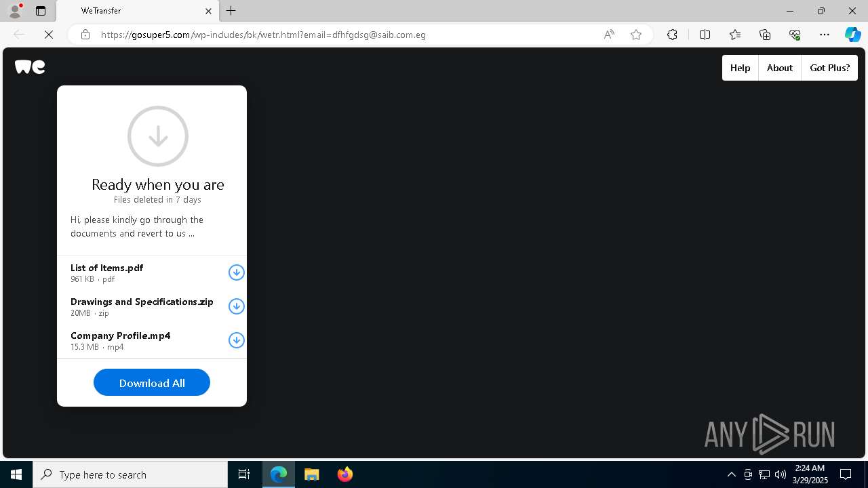Download List of Items.pdf via arrow icon
This screenshot has height=488, width=868.
pyautogui.click(x=236, y=272)
